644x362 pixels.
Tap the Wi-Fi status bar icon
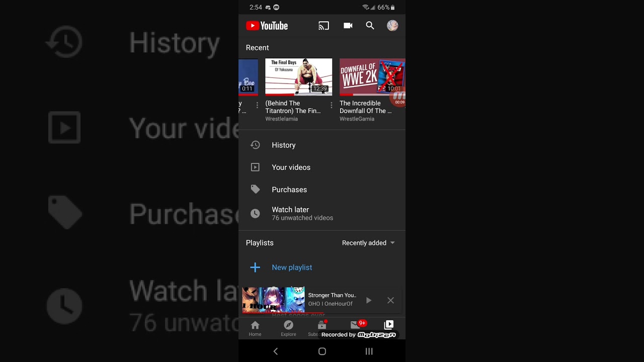click(x=365, y=8)
